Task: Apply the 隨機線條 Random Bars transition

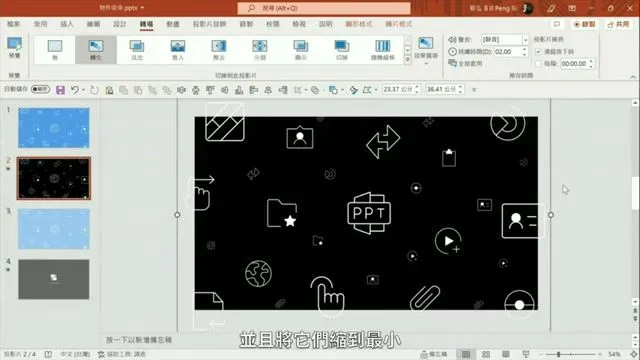Action: click(x=382, y=50)
